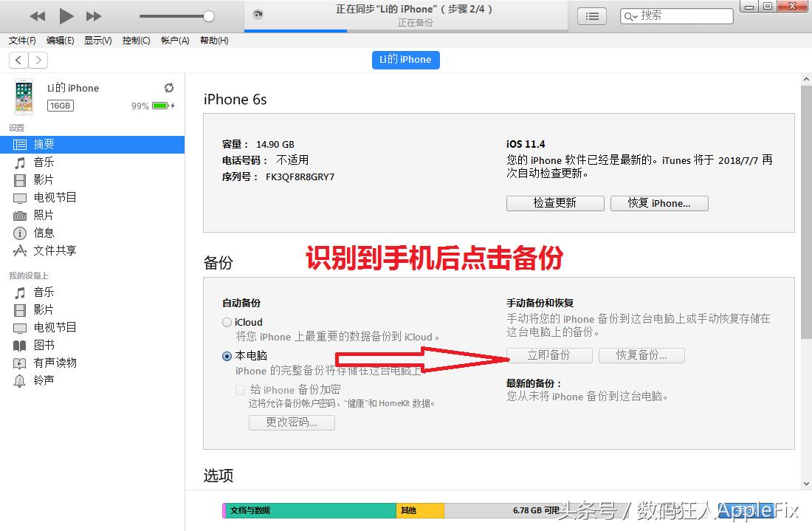
Task: Open the up-next queue list icon
Action: pyautogui.click(x=591, y=16)
